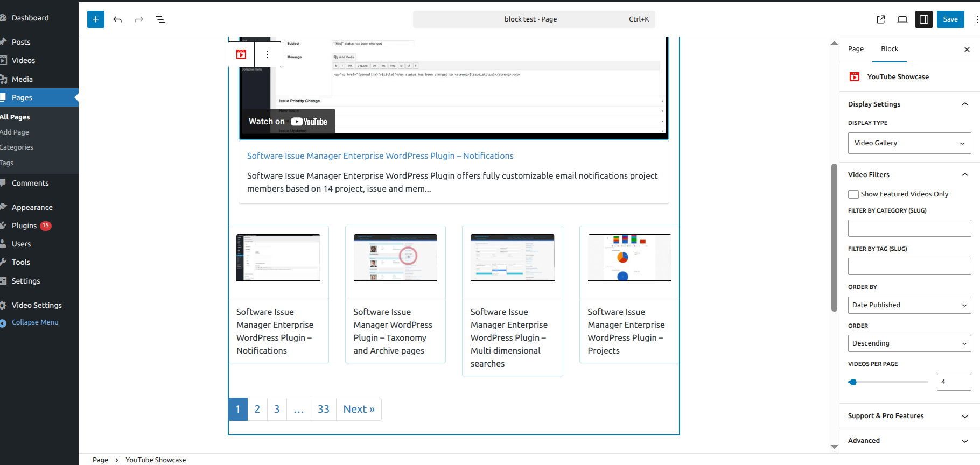Open Comments admin section
Image resolution: width=980 pixels, height=465 pixels.
[x=30, y=183]
